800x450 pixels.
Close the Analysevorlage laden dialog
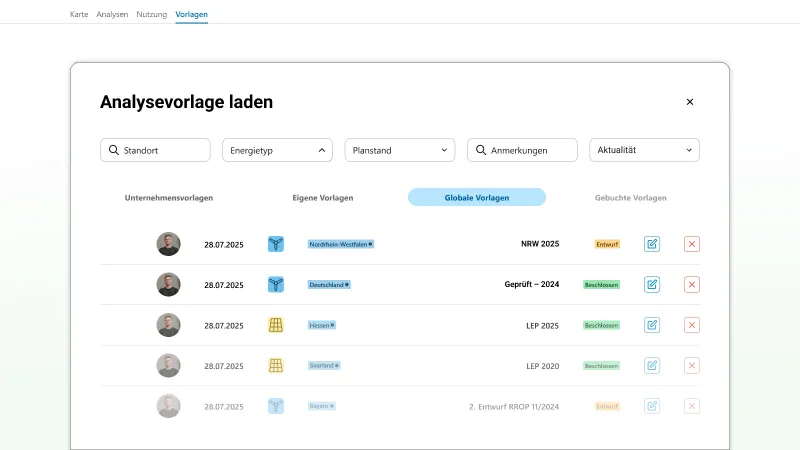690,102
